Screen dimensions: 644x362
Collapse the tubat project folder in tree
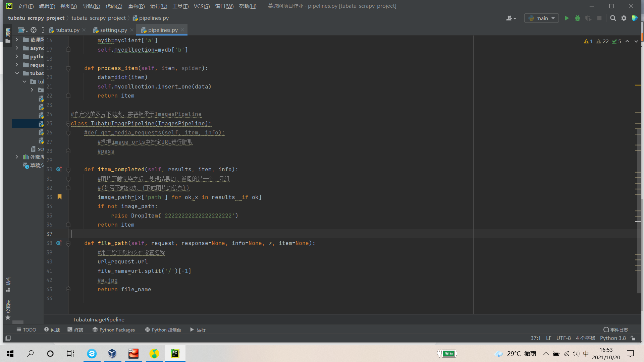click(17, 73)
